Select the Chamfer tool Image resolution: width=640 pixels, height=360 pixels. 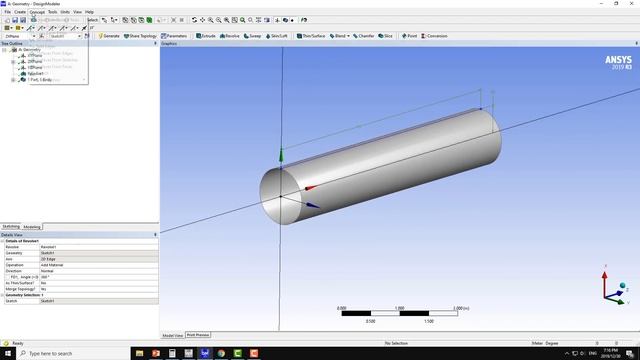pyautogui.click(x=364, y=36)
